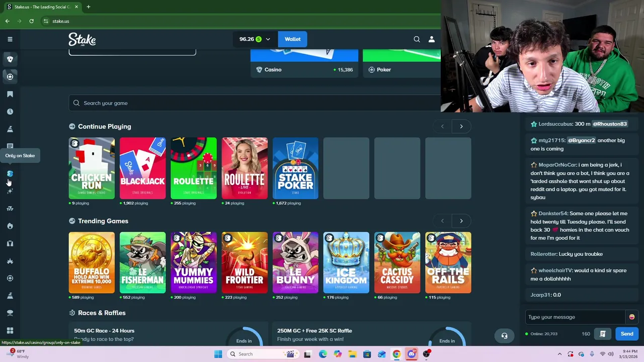Launch the Chicken Run game
The height and width of the screenshot is (362, 644).
click(x=92, y=168)
